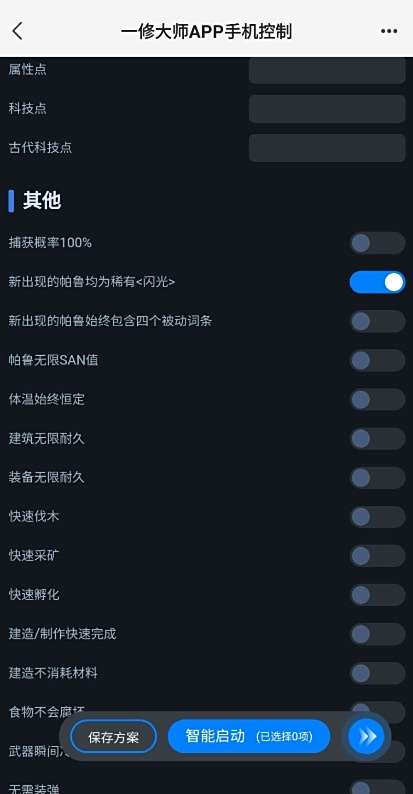Enable 建筑无限耐久 option

(x=377, y=439)
